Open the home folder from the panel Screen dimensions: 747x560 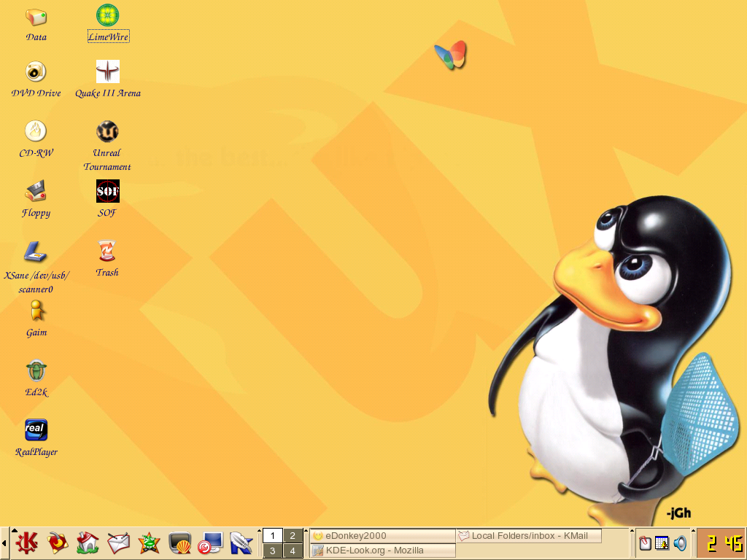click(88, 543)
